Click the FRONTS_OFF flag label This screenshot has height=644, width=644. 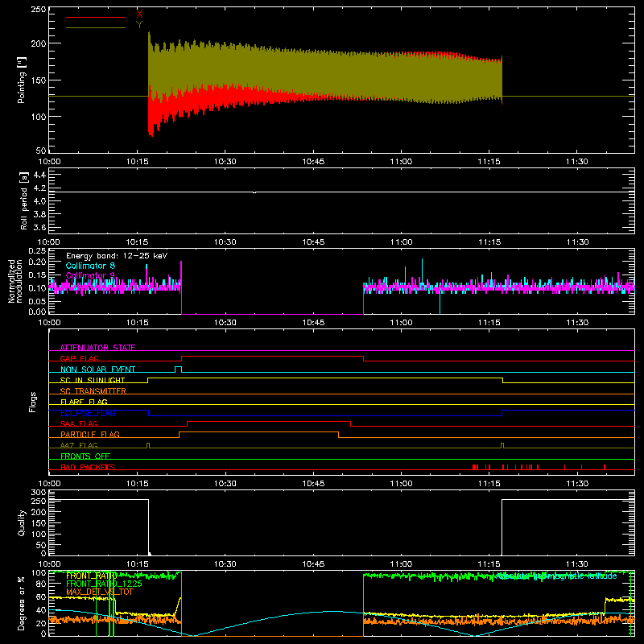coord(85,456)
